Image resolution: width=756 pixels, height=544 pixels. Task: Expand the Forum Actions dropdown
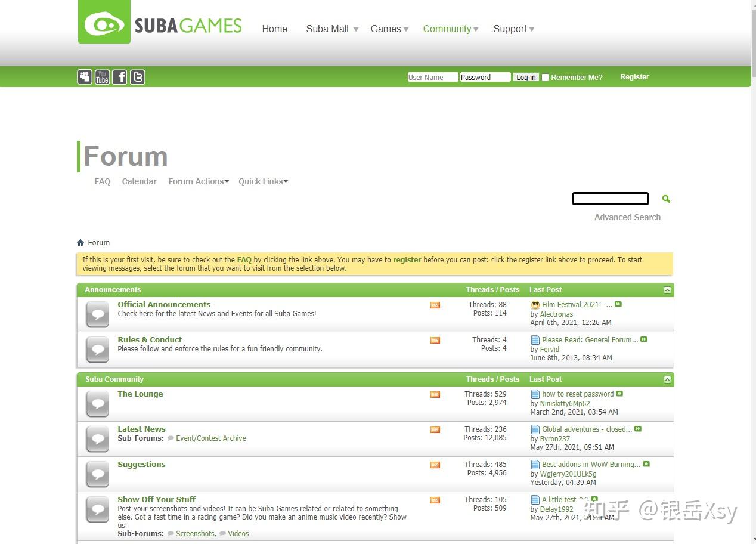198,181
